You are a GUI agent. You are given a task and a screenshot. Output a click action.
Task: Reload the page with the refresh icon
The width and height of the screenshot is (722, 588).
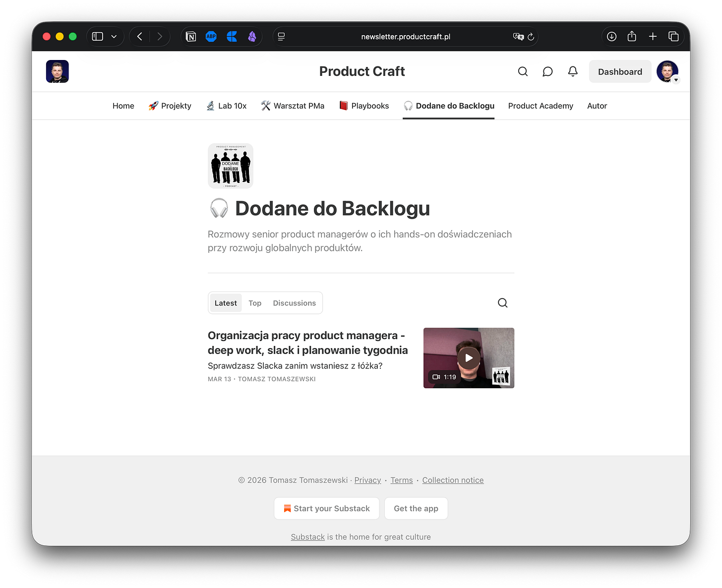click(531, 37)
